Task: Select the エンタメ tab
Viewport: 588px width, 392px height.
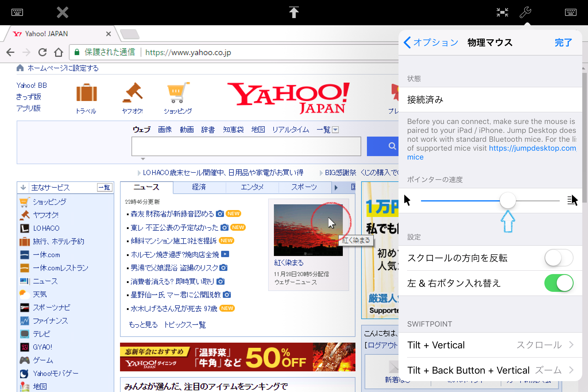Action: (x=252, y=187)
